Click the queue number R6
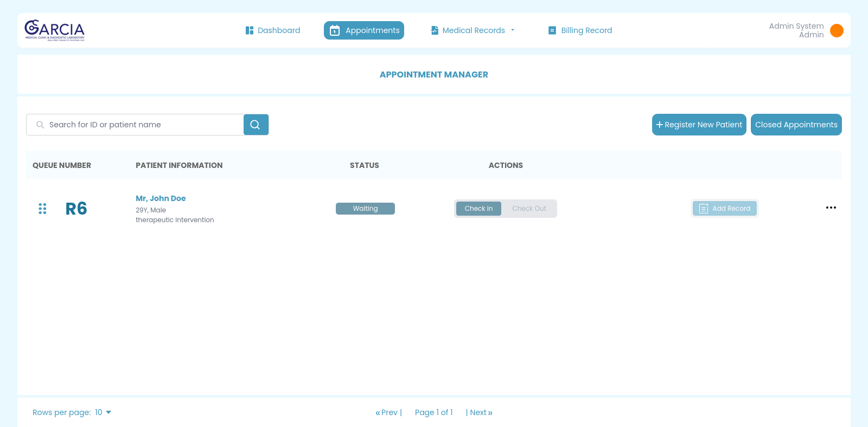 pos(76,209)
